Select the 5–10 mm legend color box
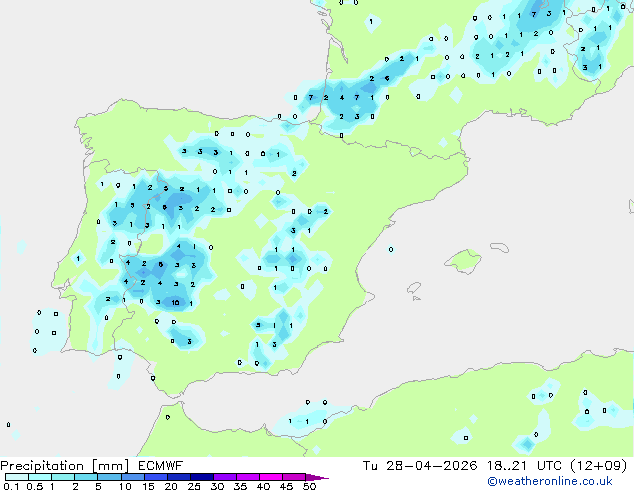The image size is (634, 490). (109, 477)
